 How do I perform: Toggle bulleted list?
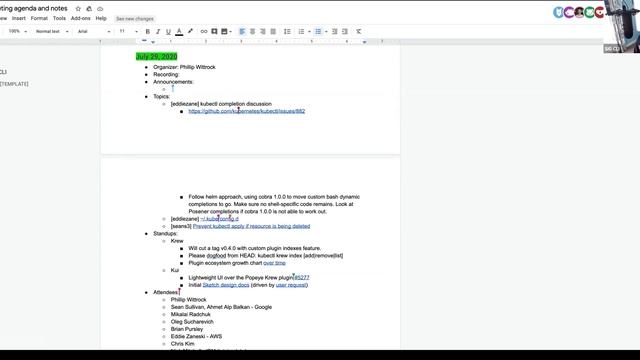[318, 31]
